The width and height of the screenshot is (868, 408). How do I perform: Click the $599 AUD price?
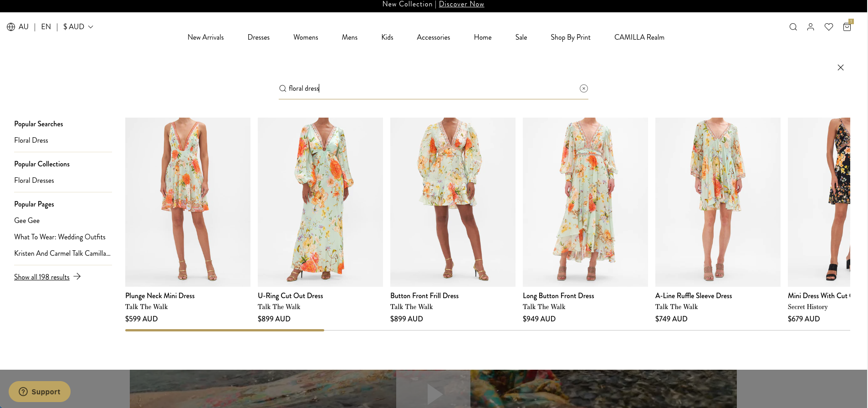[142, 319]
